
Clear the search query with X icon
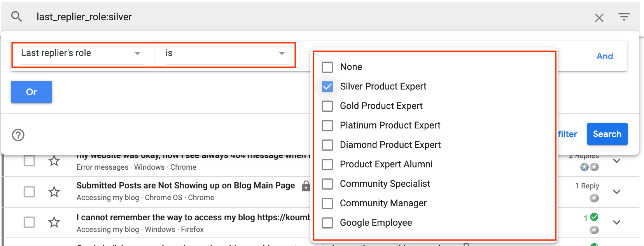click(x=599, y=18)
